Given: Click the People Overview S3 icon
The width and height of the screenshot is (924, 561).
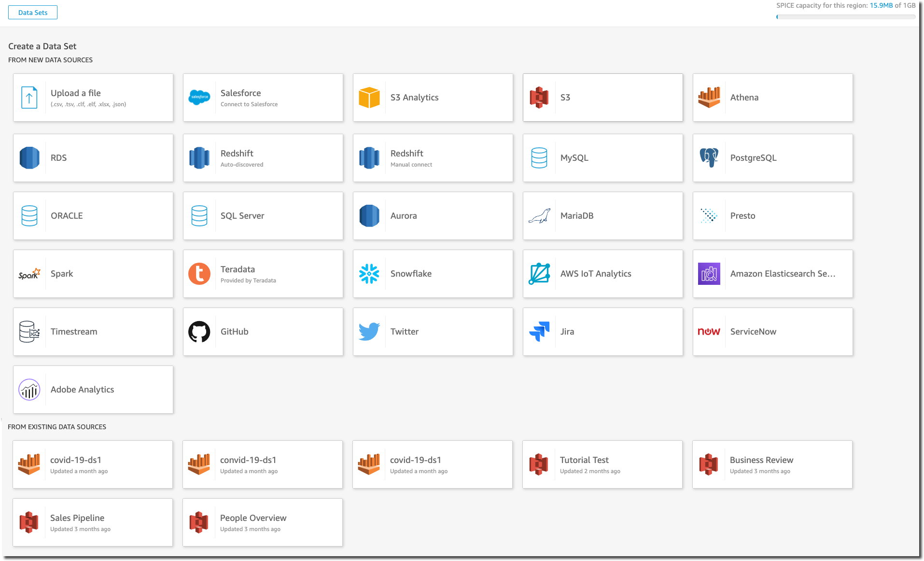Looking at the screenshot, I should [x=199, y=522].
